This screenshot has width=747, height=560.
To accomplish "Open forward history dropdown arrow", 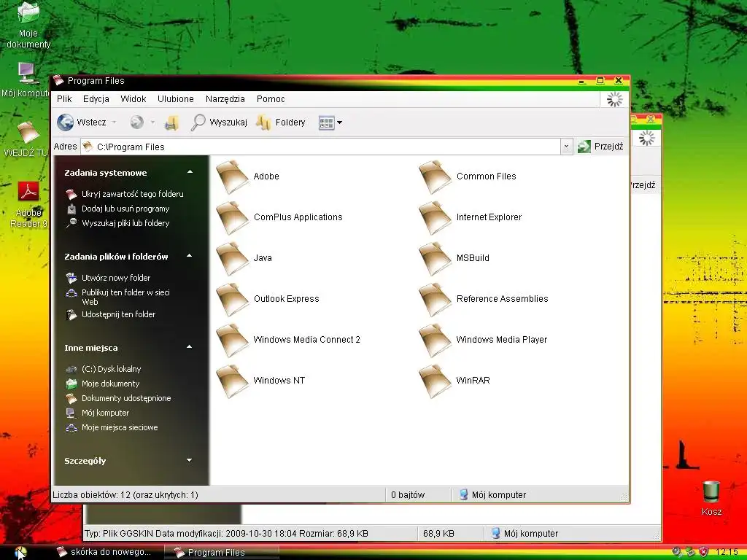I will tap(152, 122).
